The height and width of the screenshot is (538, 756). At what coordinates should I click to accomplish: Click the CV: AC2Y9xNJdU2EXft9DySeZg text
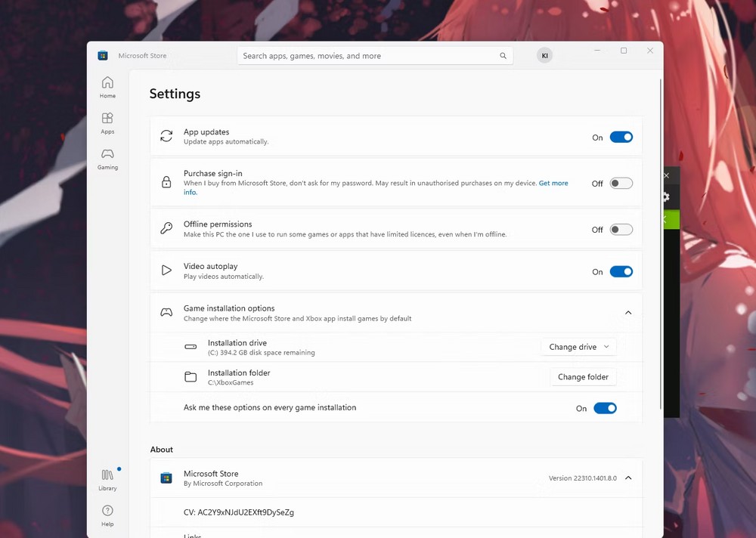[x=239, y=512]
